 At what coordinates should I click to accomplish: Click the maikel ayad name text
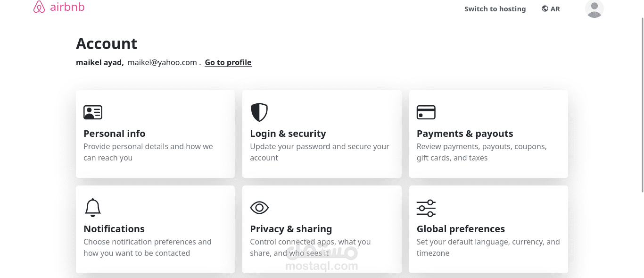click(99, 62)
